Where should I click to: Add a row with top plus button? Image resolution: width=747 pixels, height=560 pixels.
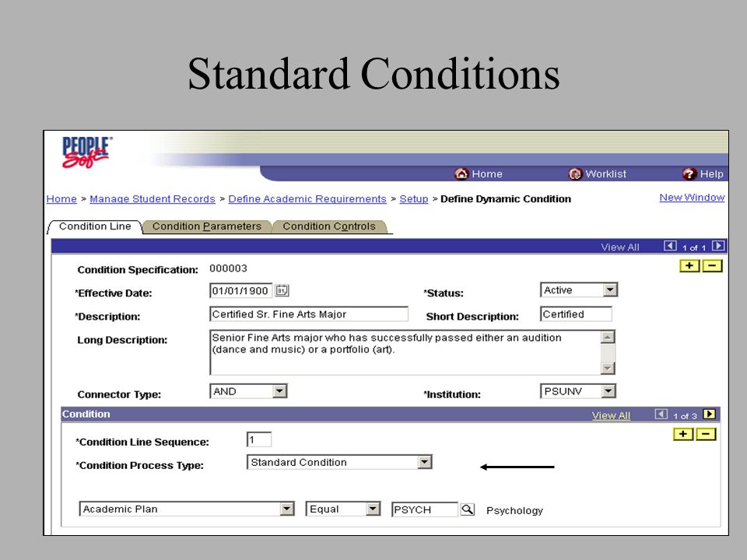click(689, 266)
